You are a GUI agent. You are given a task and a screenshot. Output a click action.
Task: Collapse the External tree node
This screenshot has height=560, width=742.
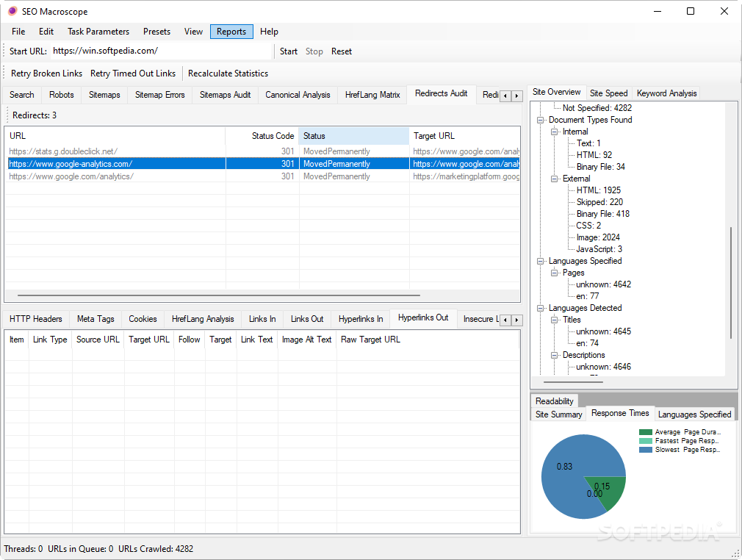554,179
